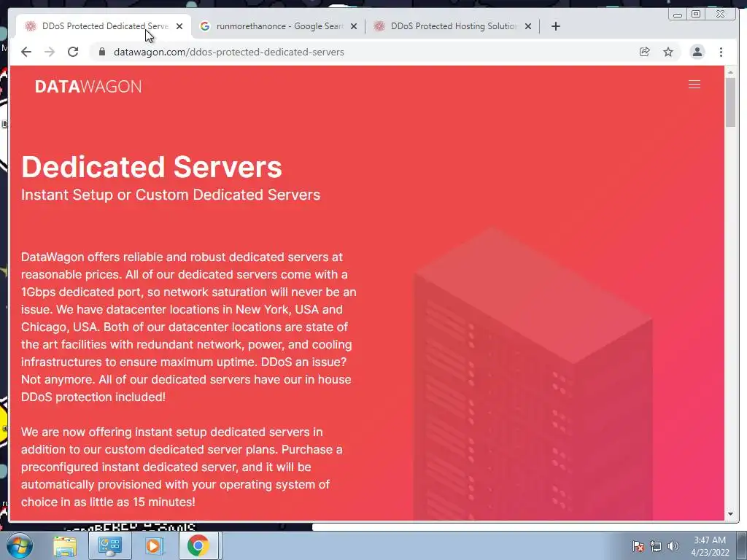Open network status tray icon
The image size is (747, 560).
656,546
